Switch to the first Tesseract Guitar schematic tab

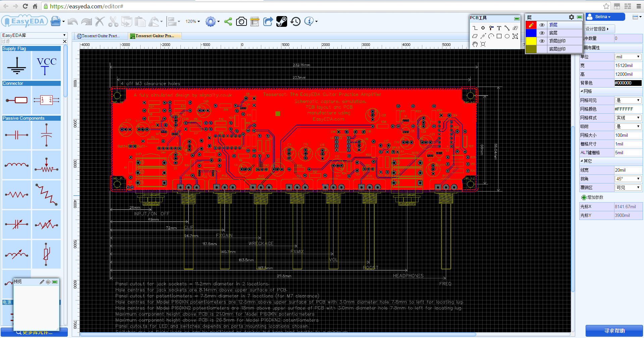point(98,36)
